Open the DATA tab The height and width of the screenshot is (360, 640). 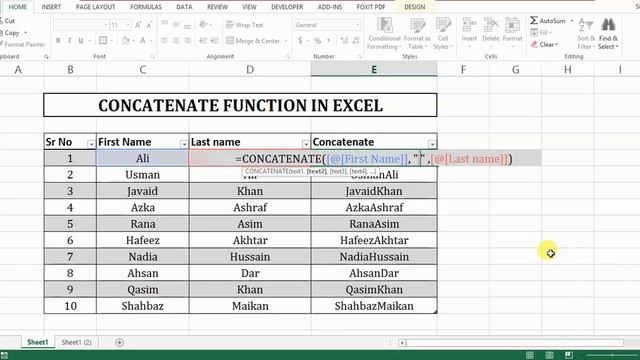(184, 7)
